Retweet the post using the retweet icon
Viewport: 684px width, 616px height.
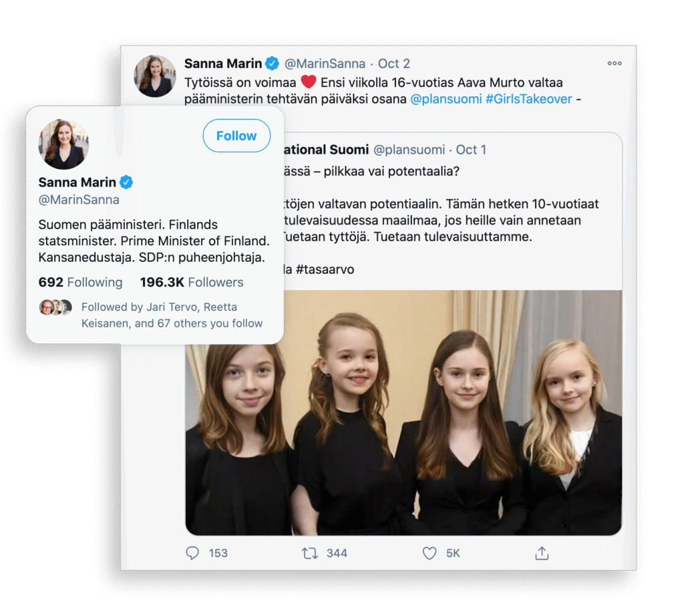(x=310, y=553)
